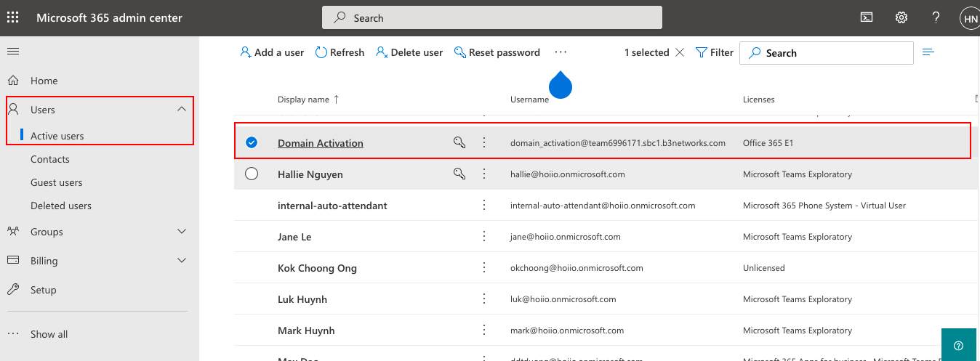
Task: Click the Setup wrench icon
Action: tap(13, 290)
